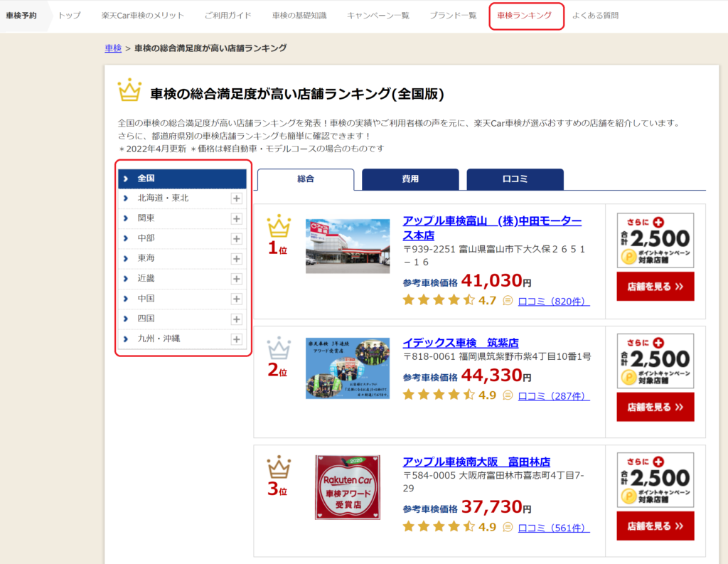The height and width of the screenshot is (564, 728).
Task: Click the chevron icon beside 全国
Action: point(125,179)
